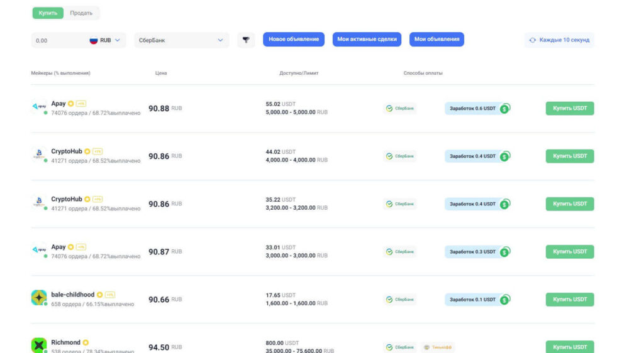This screenshot has width=644, height=353.
Task: Click the Заработок 0.6 USDT badge
Action: click(x=478, y=108)
